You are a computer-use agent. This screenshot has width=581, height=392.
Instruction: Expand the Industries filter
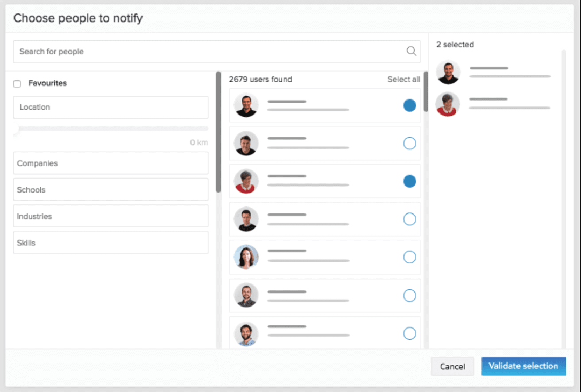(110, 216)
